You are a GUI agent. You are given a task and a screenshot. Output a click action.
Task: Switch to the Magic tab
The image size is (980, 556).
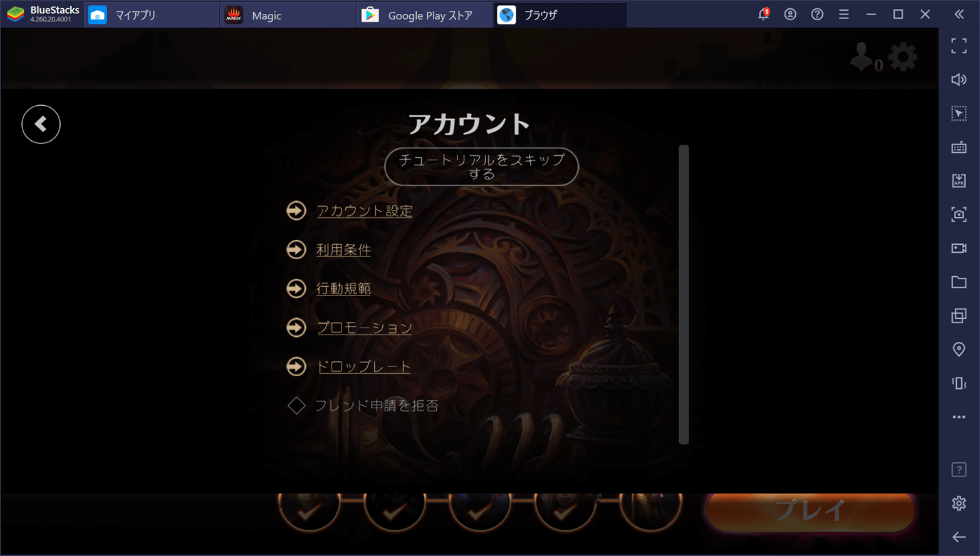(288, 14)
